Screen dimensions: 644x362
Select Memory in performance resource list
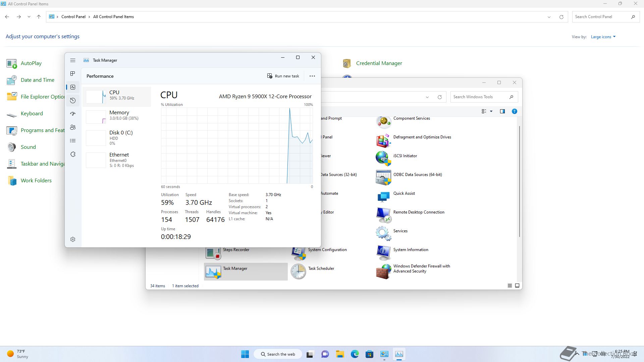(x=117, y=117)
